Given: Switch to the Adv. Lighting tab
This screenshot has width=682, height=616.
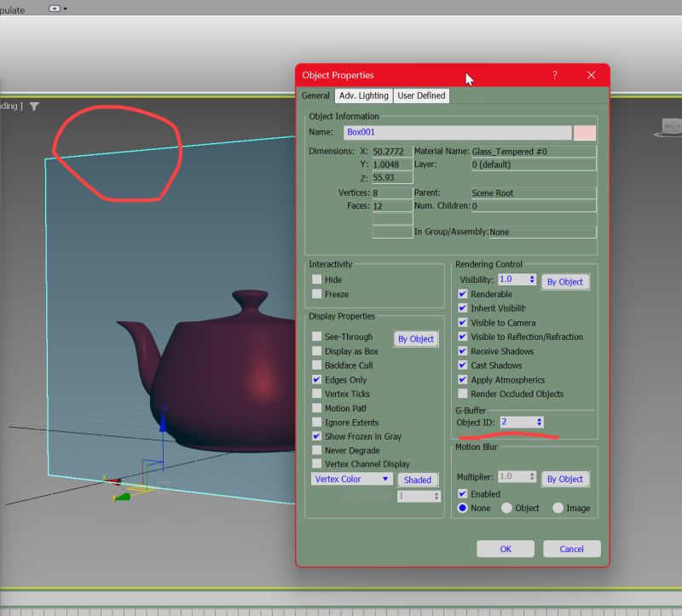Looking at the screenshot, I should point(363,95).
